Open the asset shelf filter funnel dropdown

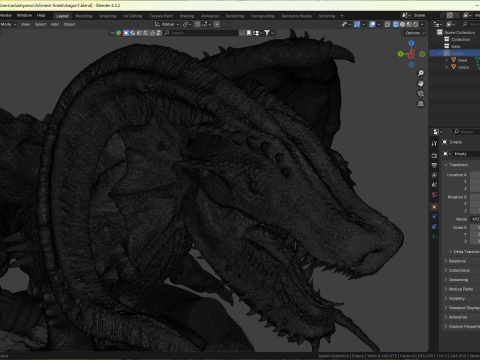click(x=269, y=33)
